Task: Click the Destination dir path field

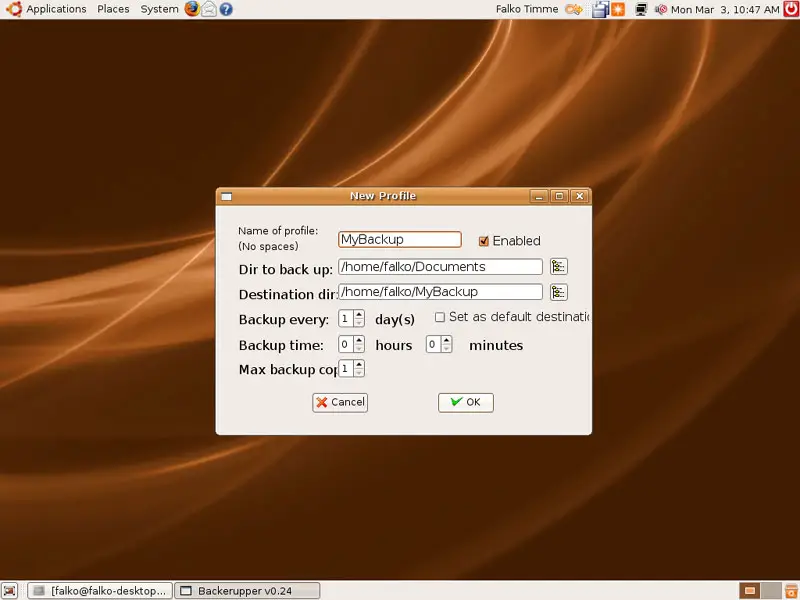Action: [x=440, y=292]
